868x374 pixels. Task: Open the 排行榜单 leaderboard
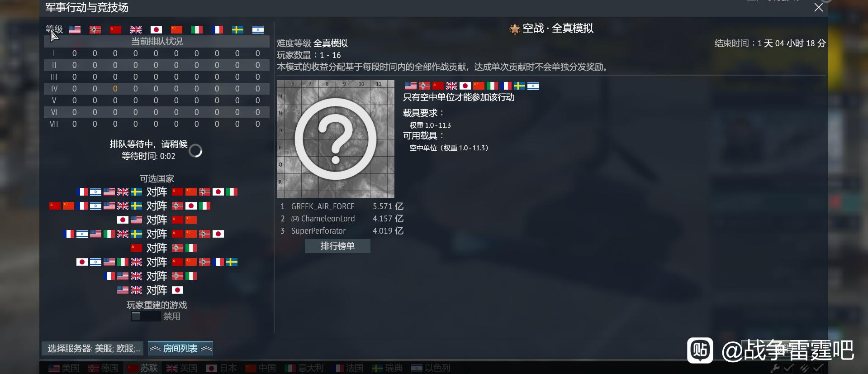[338, 246]
